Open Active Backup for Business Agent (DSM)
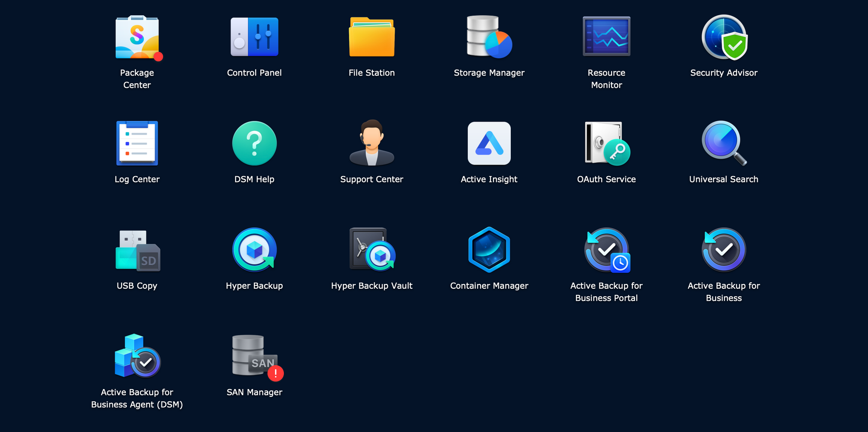This screenshot has height=432, width=868. (138, 356)
